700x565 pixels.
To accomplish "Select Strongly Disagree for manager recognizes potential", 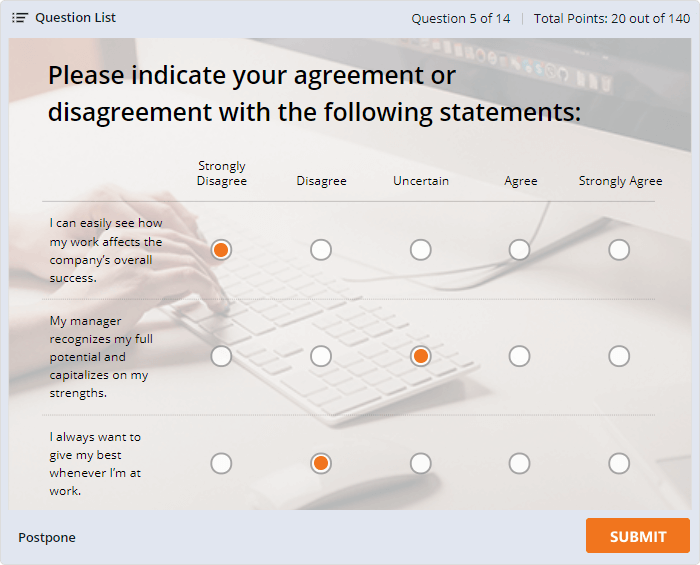I will (x=221, y=356).
